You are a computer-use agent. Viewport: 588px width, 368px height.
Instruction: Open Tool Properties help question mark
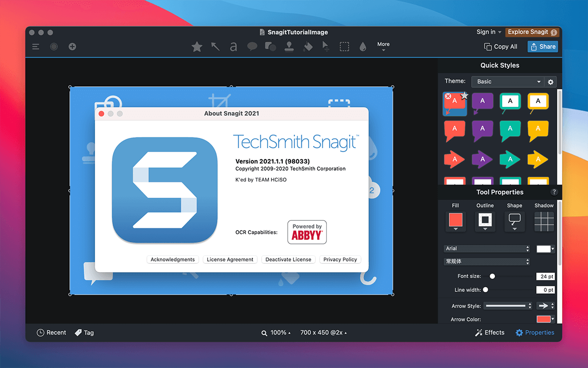(554, 192)
